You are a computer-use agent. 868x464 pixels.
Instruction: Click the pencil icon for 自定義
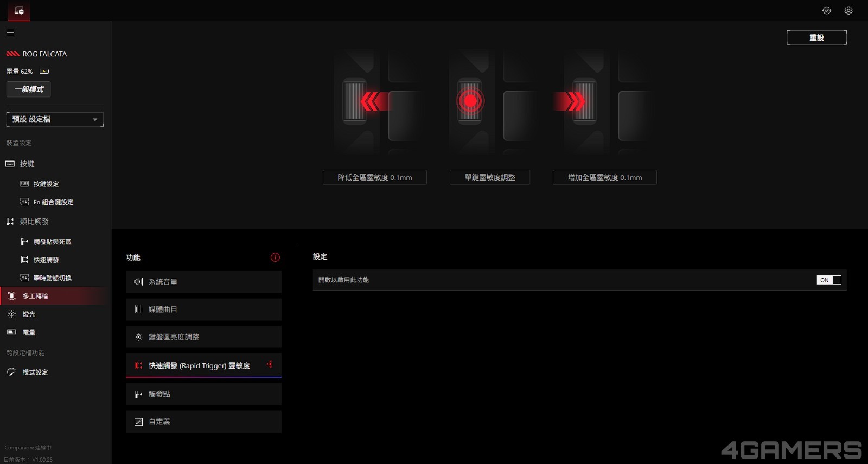point(138,422)
